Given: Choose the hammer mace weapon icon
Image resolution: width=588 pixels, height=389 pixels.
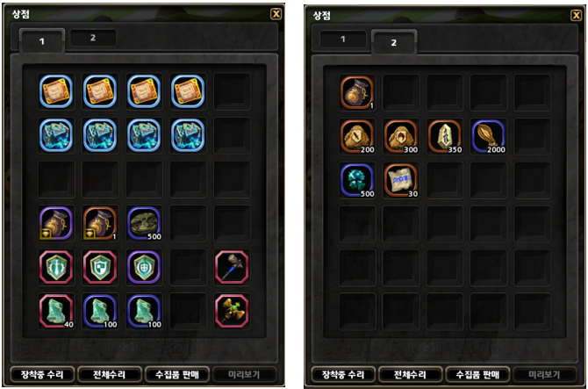Looking at the screenshot, I should tap(232, 267).
